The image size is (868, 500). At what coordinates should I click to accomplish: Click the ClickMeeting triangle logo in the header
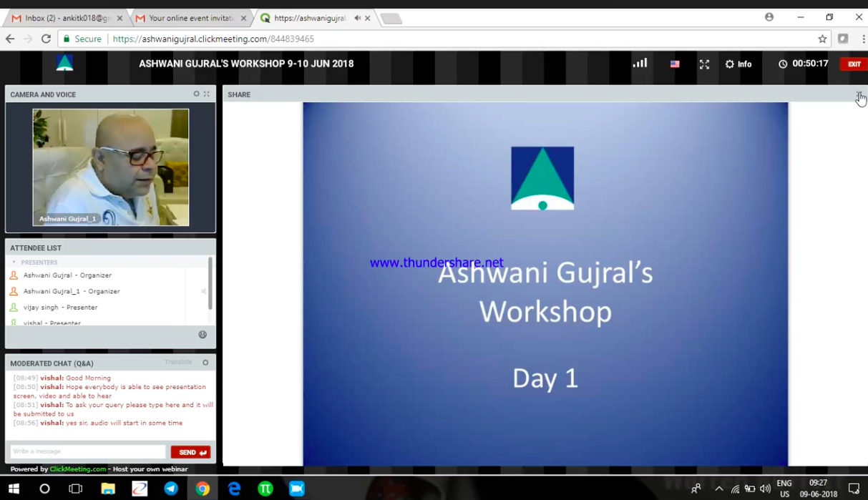point(64,64)
